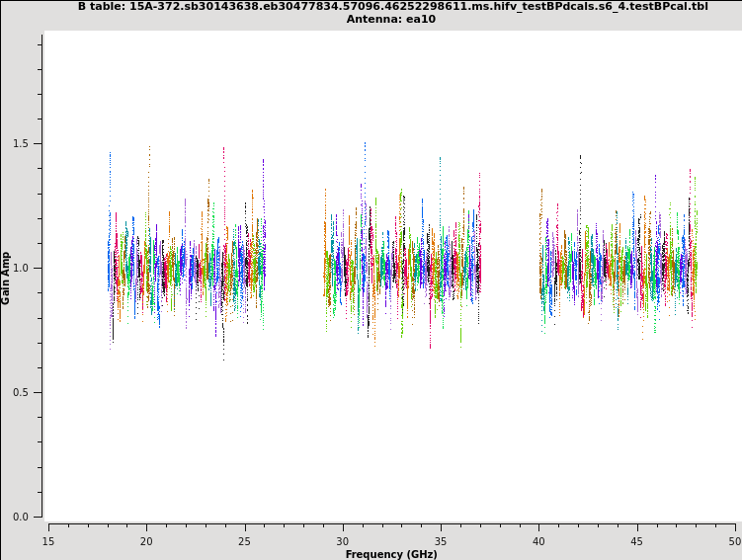Select the 45 x-axis tick label
Viewport: 742px width, 560px height.
click(637, 540)
